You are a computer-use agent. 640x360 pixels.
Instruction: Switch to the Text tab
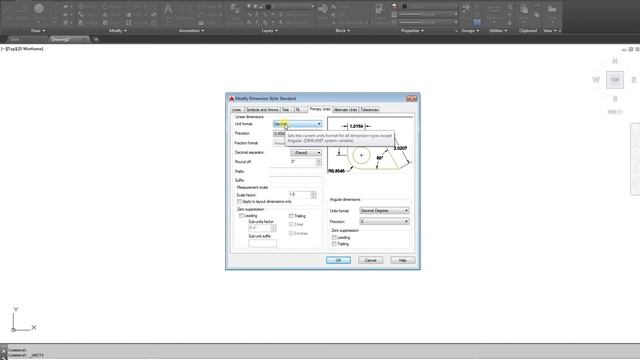click(x=286, y=110)
